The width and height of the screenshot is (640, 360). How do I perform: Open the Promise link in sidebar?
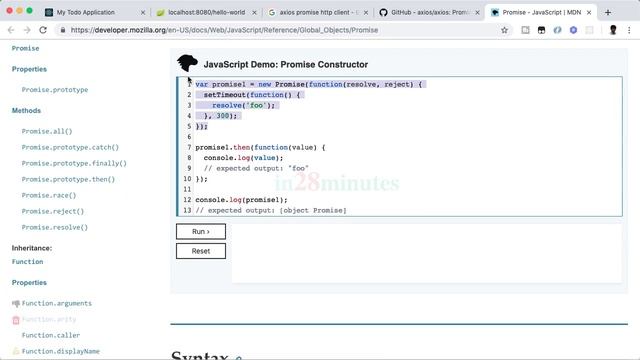click(x=25, y=48)
